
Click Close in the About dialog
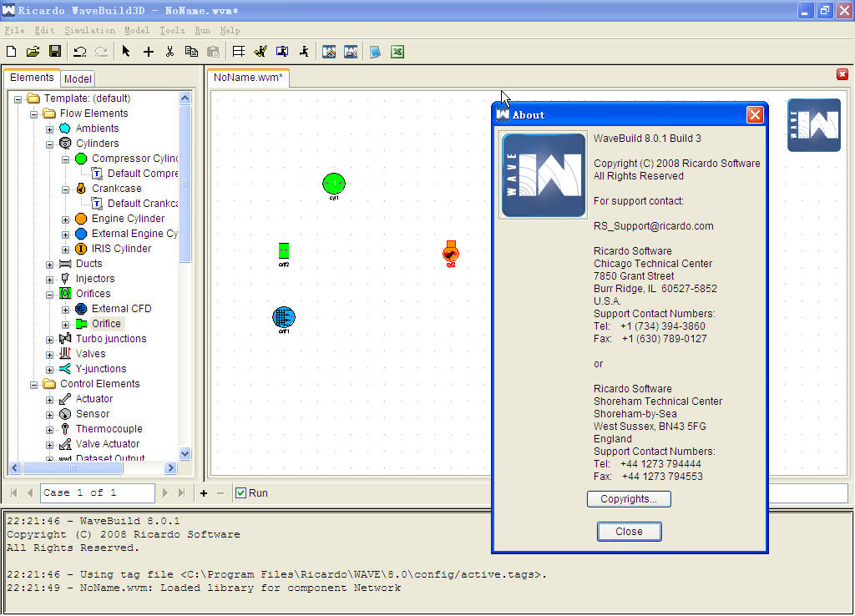(629, 532)
